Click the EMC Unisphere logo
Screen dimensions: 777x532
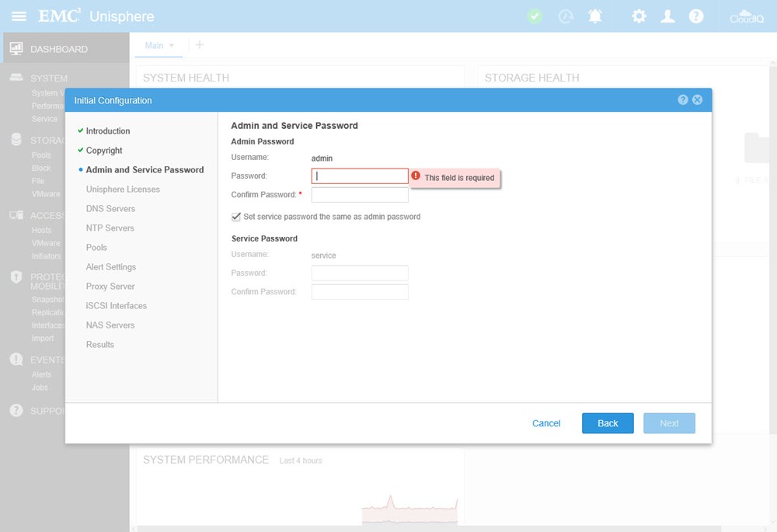pyautogui.click(x=96, y=16)
